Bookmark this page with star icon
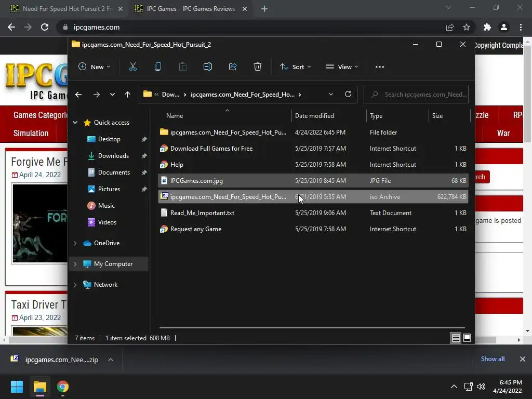Image resolution: width=532 pixels, height=399 pixels. click(467, 27)
